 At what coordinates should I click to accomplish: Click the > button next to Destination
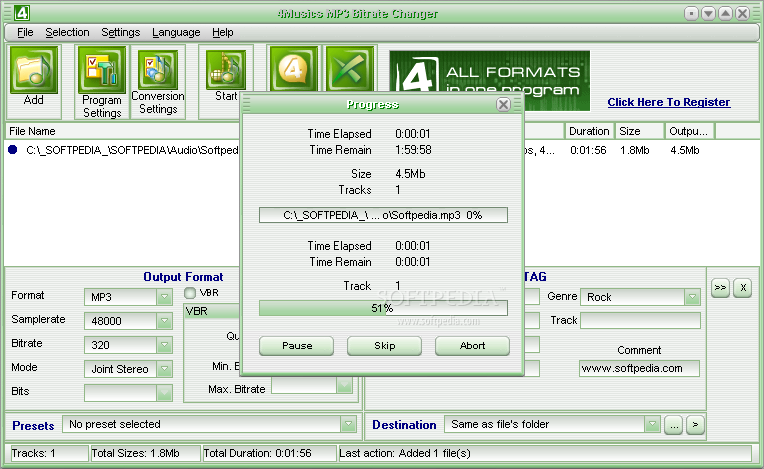pyautogui.click(x=695, y=425)
